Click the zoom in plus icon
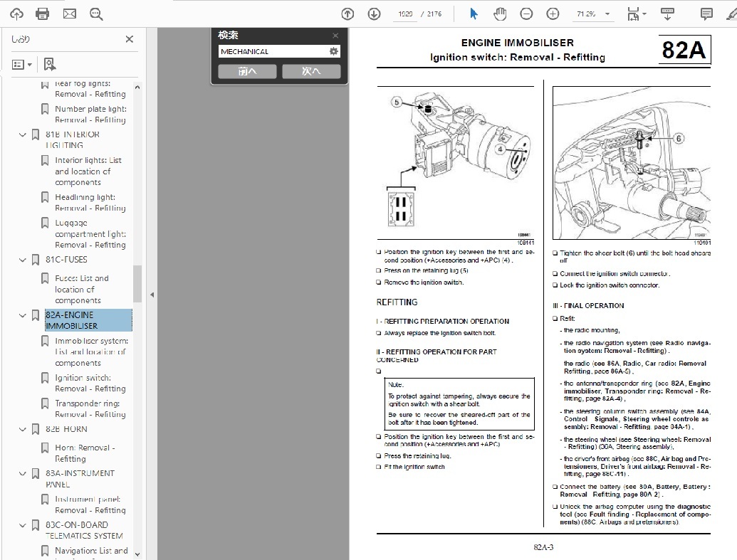 pyautogui.click(x=553, y=14)
